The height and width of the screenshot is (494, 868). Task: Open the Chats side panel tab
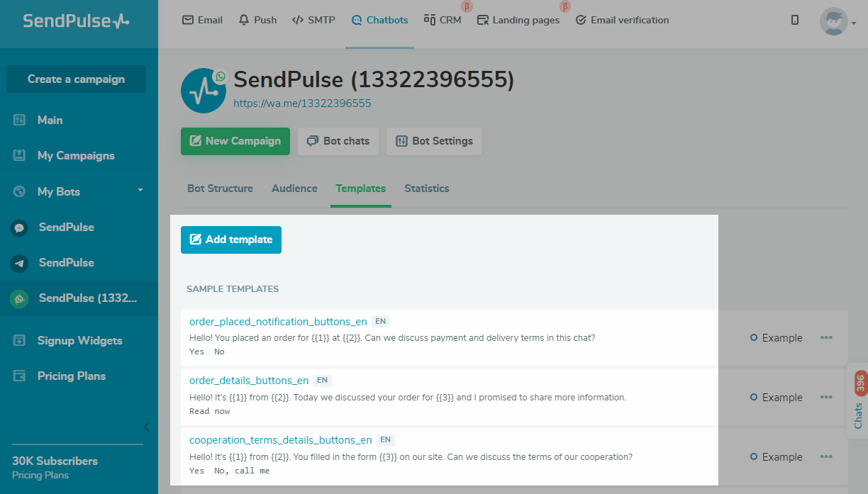[x=858, y=401]
